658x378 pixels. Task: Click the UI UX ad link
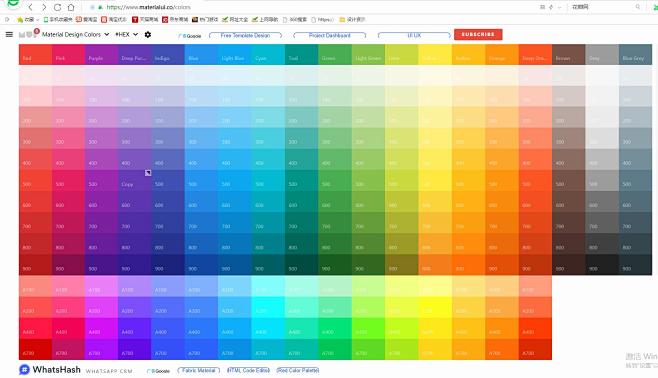point(414,36)
